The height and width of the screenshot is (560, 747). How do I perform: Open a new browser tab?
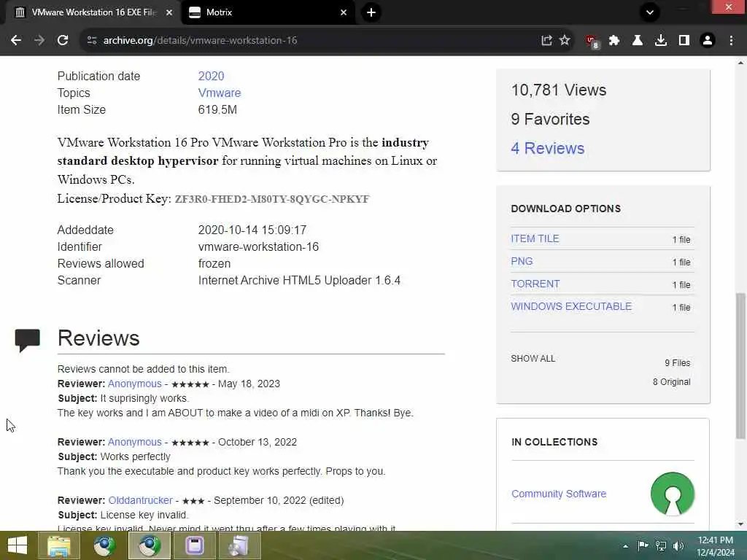tap(371, 12)
